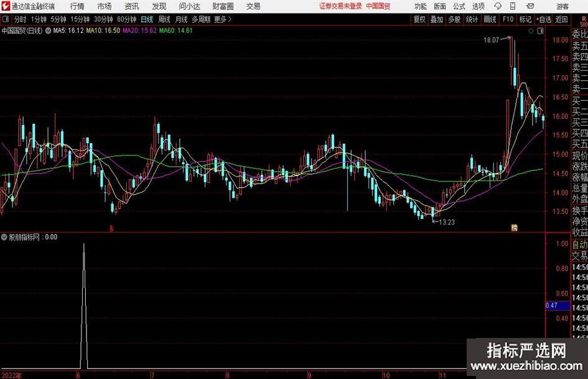Click the diamond icon at chart top-right
The image size is (588, 379).
click(531, 31)
